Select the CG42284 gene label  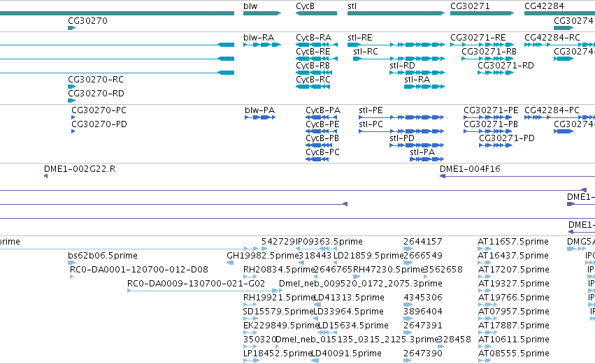click(544, 6)
